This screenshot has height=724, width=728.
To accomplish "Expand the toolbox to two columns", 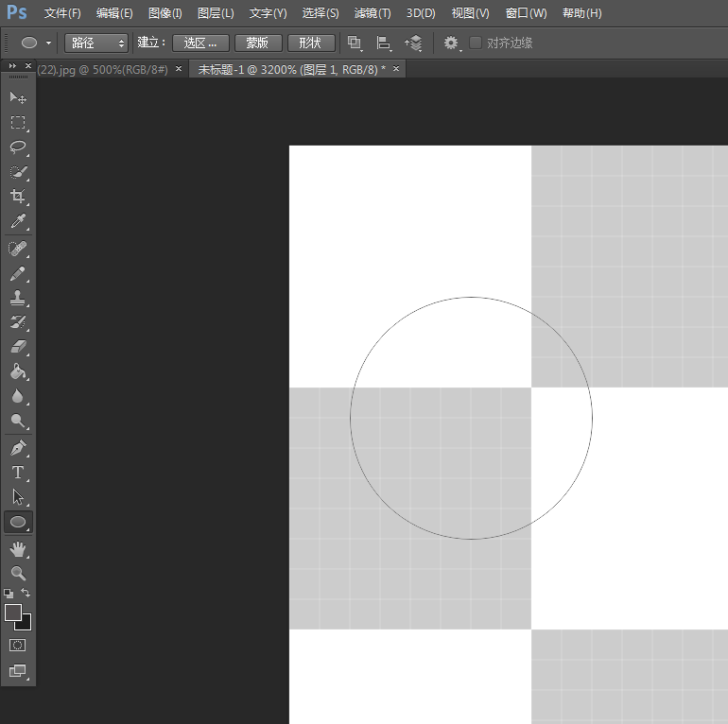I will (12, 66).
